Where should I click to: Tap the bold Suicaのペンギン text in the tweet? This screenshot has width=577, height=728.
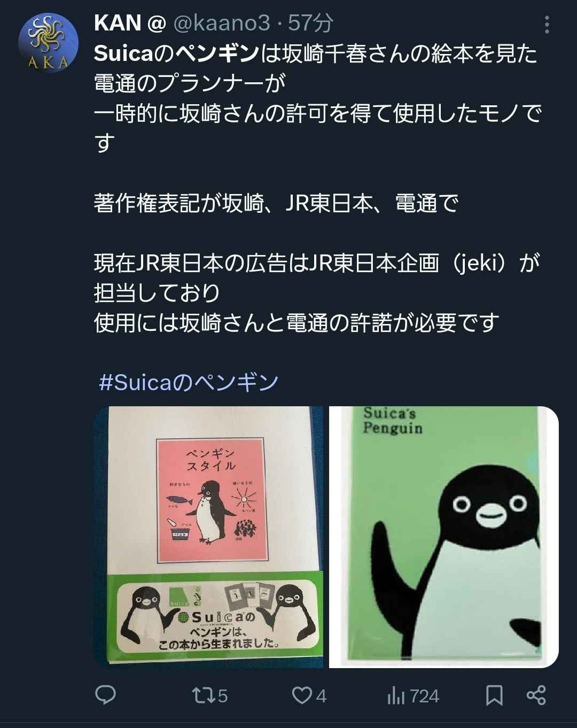coord(176,53)
